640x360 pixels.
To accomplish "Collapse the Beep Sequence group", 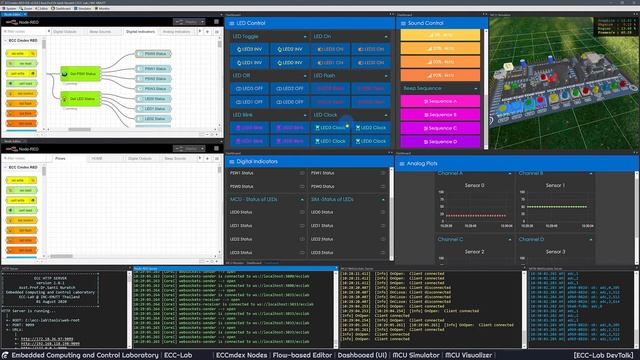I will 476,89.
